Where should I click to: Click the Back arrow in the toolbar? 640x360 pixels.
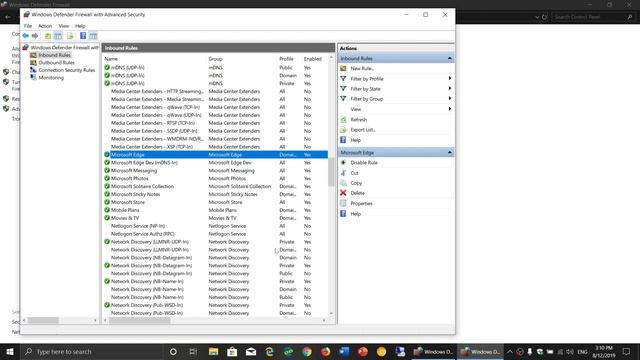coord(26,36)
